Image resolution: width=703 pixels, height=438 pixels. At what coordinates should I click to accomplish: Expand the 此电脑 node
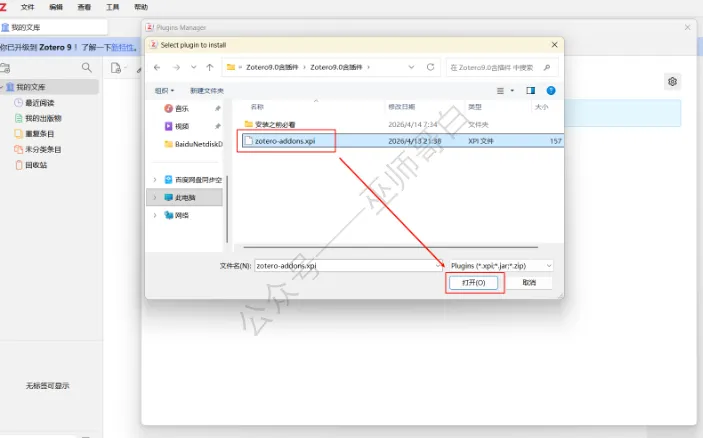[x=155, y=197]
